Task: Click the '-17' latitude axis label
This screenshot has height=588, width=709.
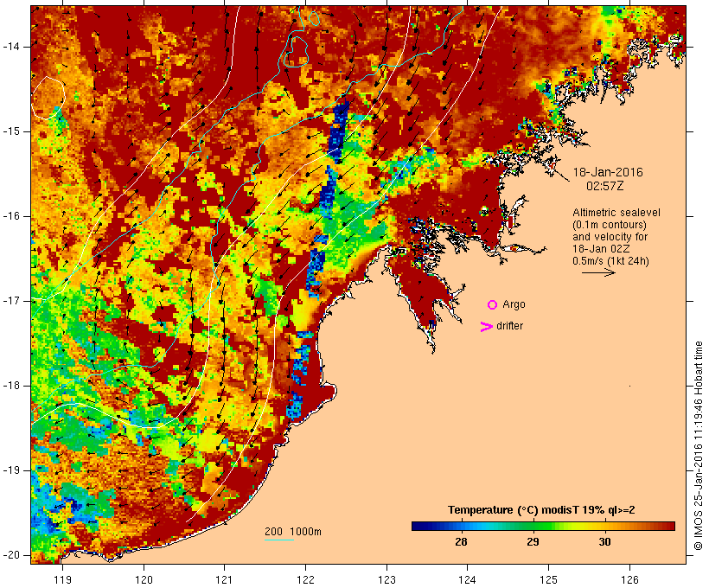Action: click(x=10, y=301)
